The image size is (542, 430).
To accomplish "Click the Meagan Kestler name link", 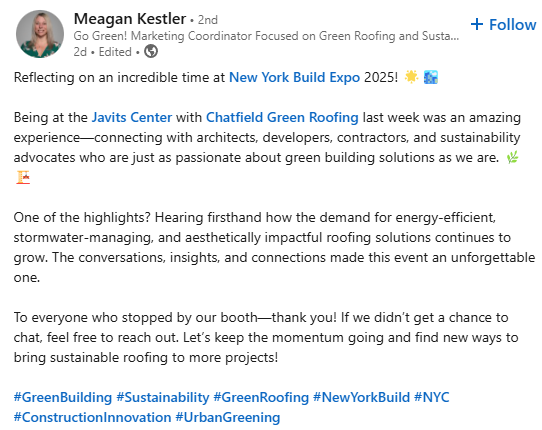I will (x=130, y=19).
